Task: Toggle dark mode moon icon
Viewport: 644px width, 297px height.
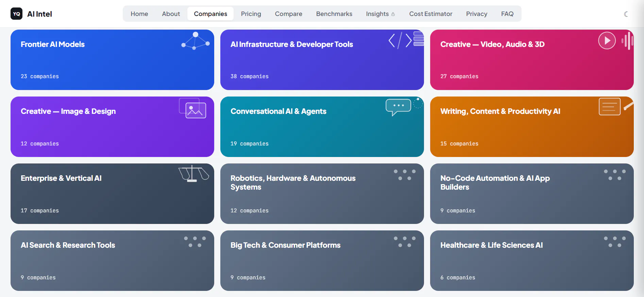Action: (626, 14)
